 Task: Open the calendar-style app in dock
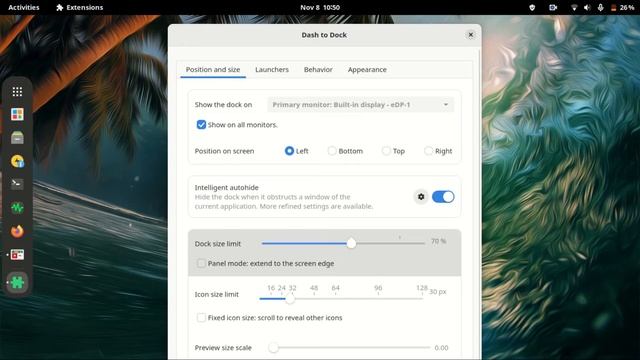(17, 255)
